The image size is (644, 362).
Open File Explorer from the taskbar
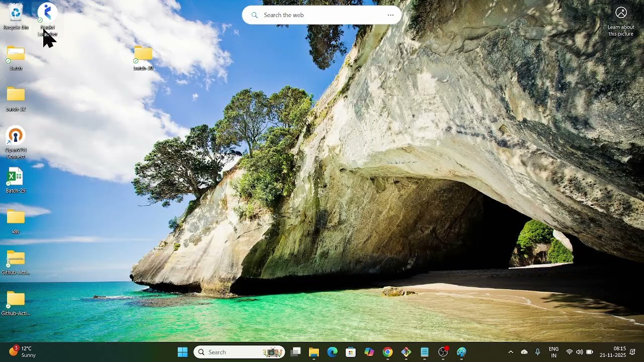[314, 352]
